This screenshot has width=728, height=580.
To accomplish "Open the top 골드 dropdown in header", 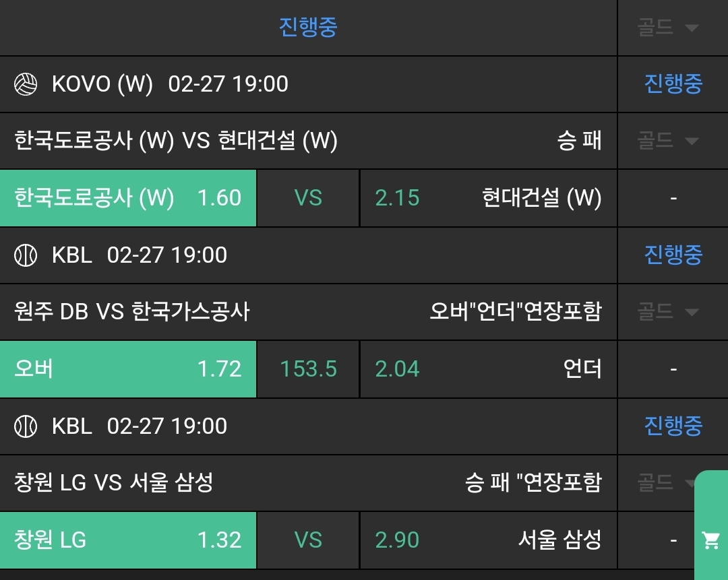I will coord(667,28).
